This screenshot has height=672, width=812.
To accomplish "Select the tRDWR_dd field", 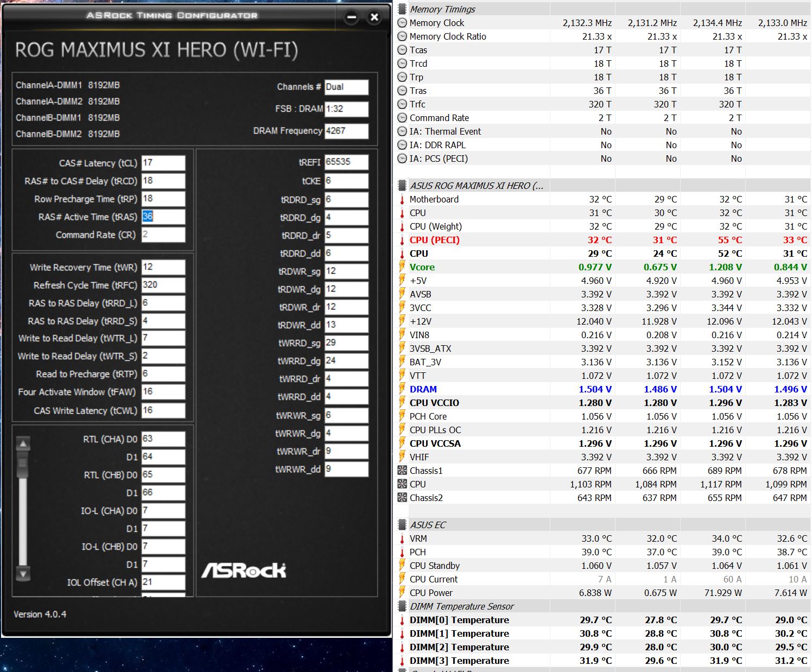I will (x=346, y=325).
